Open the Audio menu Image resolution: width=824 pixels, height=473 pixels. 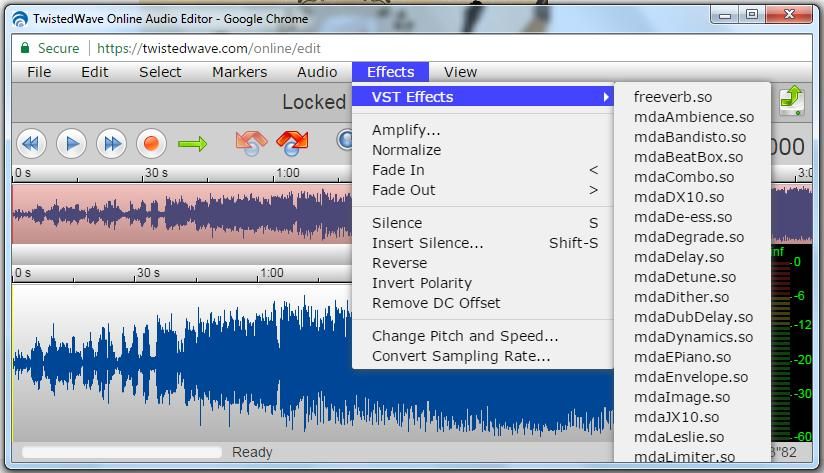click(317, 72)
